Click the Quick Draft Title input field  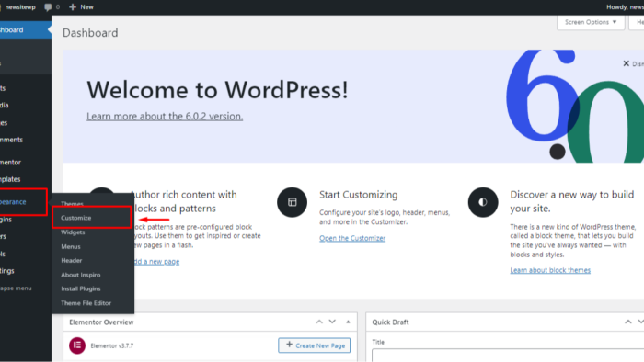click(508, 355)
